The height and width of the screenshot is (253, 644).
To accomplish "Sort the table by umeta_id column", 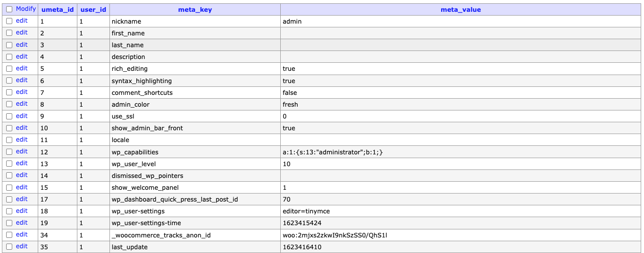I will (58, 9).
